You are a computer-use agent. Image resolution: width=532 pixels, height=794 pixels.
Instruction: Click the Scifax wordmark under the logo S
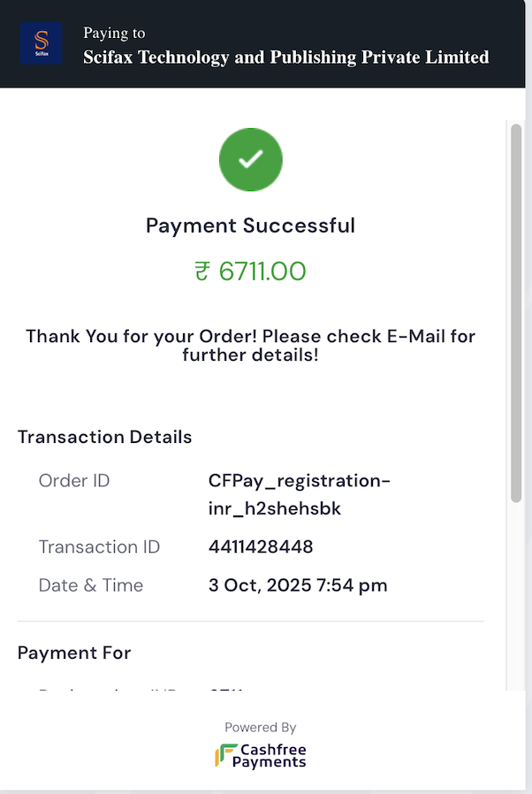(41, 55)
